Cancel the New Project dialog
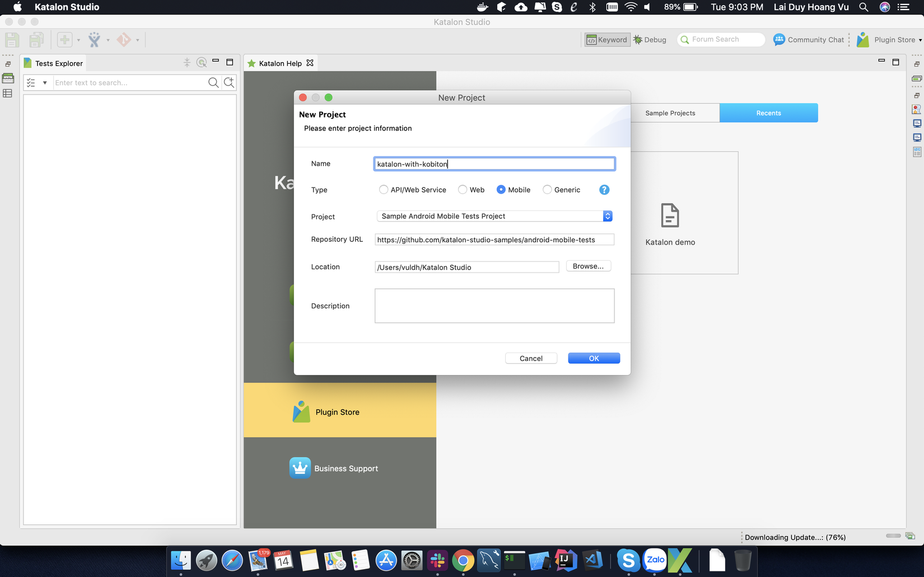The width and height of the screenshot is (924, 577). coord(531,358)
